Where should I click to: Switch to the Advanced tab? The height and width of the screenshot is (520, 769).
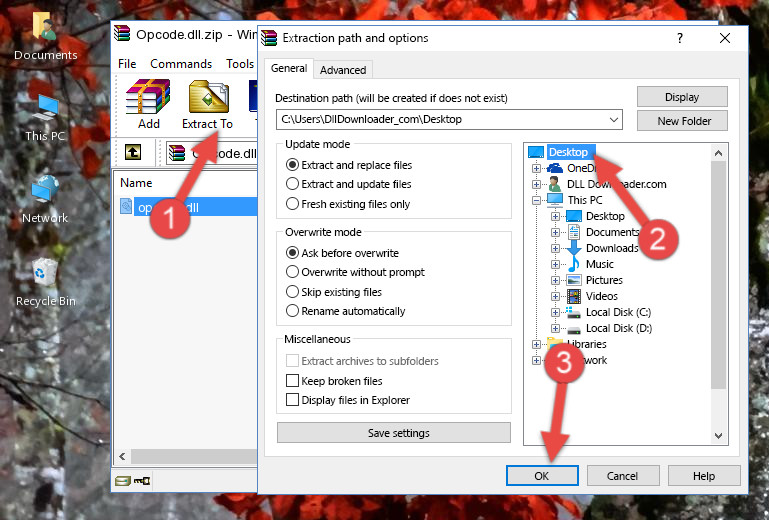343,70
